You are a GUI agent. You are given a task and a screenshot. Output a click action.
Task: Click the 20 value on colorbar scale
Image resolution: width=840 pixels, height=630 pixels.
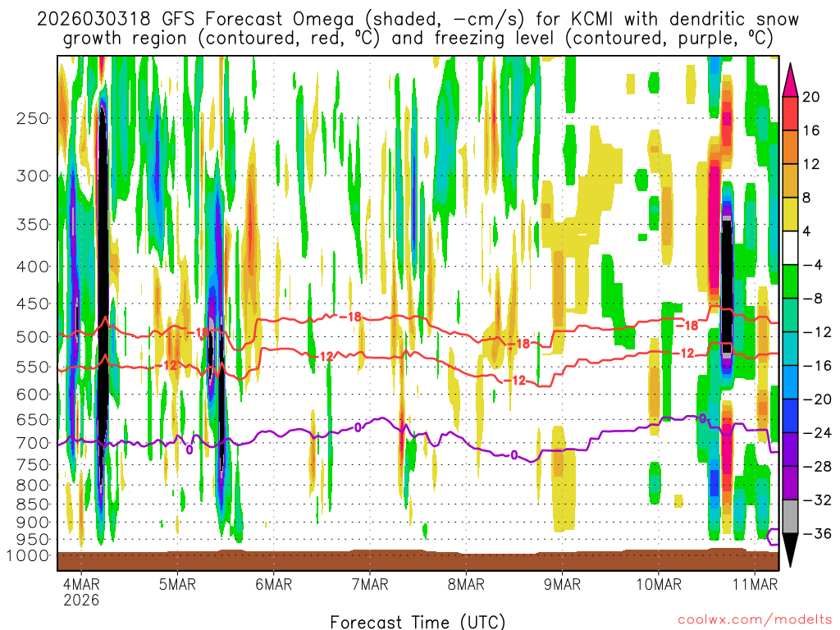coord(811,97)
